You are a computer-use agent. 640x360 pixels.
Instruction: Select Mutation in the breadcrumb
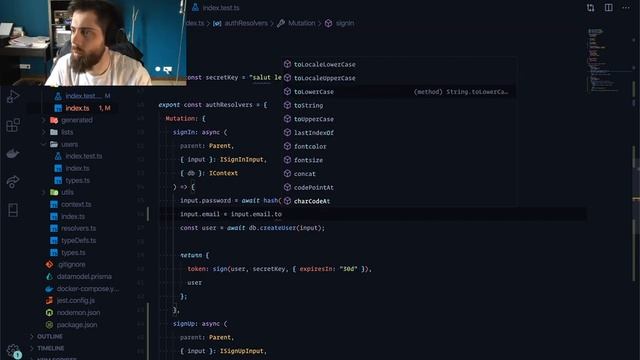tap(301, 23)
